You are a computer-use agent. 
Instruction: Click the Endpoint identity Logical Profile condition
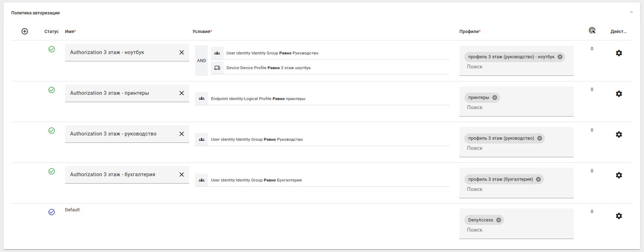coord(258,99)
